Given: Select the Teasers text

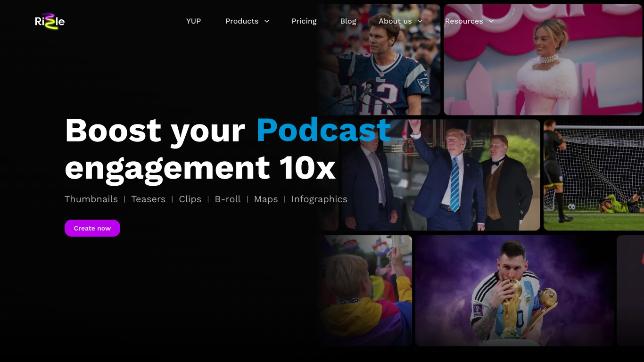Looking at the screenshot, I should tap(149, 199).
